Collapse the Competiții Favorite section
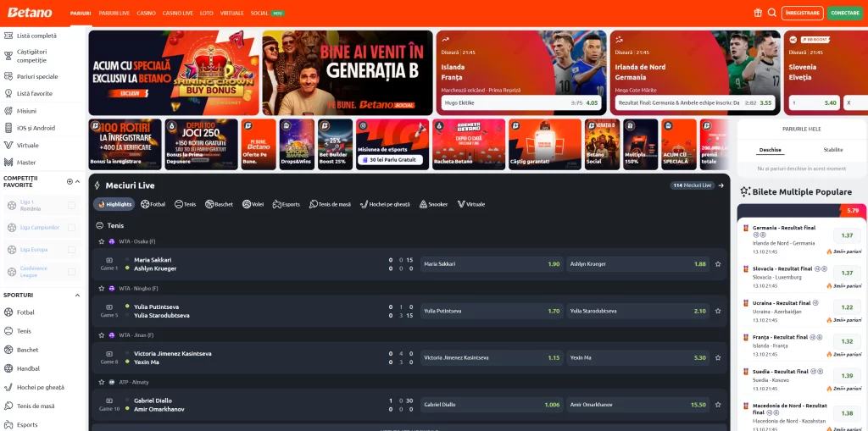 (x=79, y=181)
